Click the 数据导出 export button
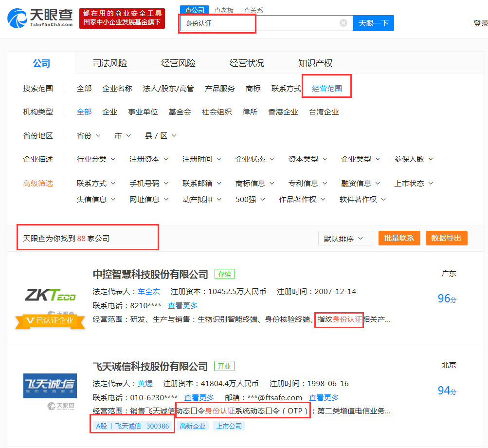This screenshot has height=448, width=488. 446,238
